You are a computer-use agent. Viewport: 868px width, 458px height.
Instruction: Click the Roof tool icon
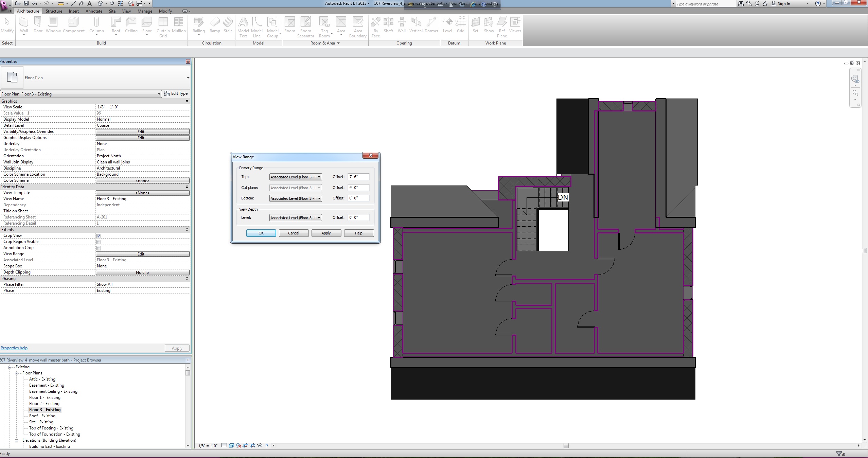click(x=116, y=23)
